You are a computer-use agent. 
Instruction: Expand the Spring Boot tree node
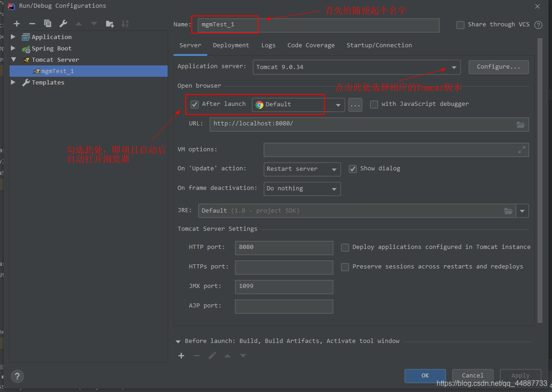click(x=13, y=48)
